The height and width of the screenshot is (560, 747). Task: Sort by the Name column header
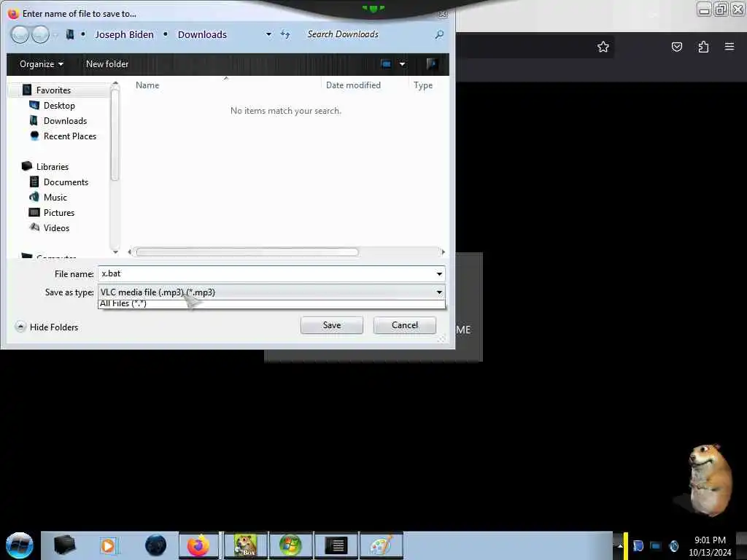pyautogui.click(x=147, y=85)
